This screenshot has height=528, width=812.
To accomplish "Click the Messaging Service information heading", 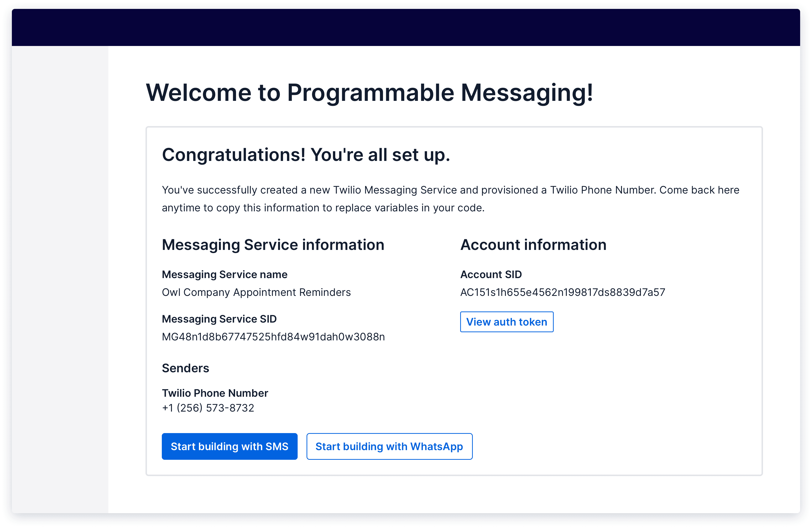I will coord(273,244).
